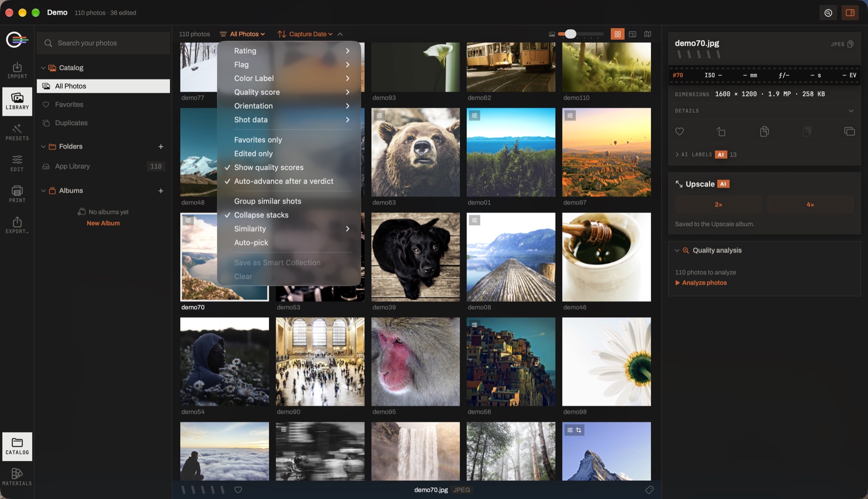This screenshot has height=499, width=868.
Task: Open the Import section in sidebar
Action: pyautogui.click(x=17, y=70)
